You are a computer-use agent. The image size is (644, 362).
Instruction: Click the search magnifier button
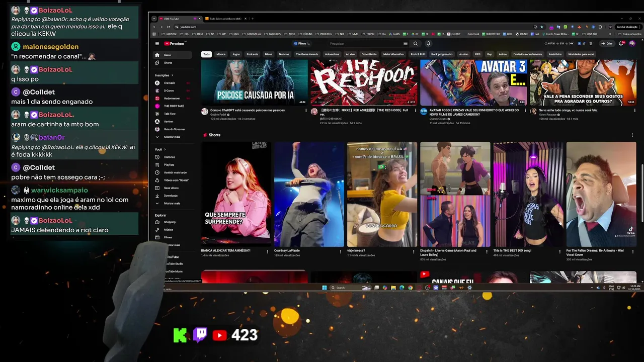click(x=415, y=44)
